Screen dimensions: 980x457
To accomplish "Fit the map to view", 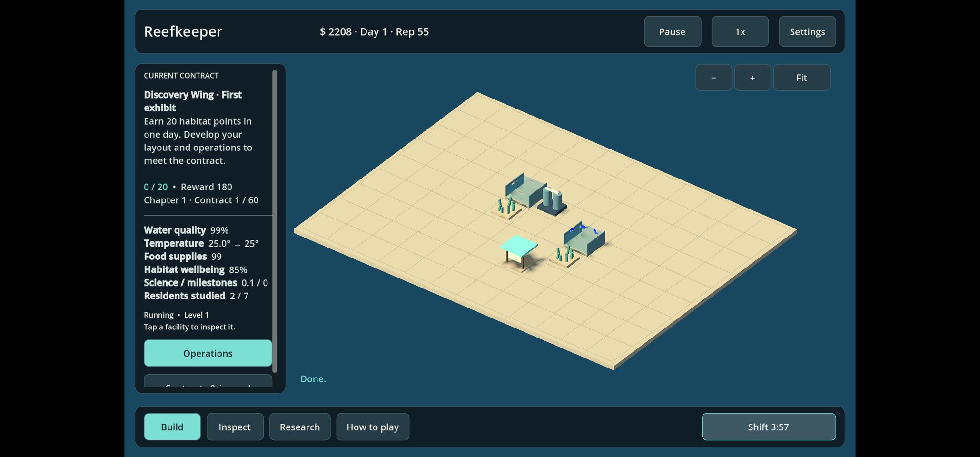I will tap(802, 78).
